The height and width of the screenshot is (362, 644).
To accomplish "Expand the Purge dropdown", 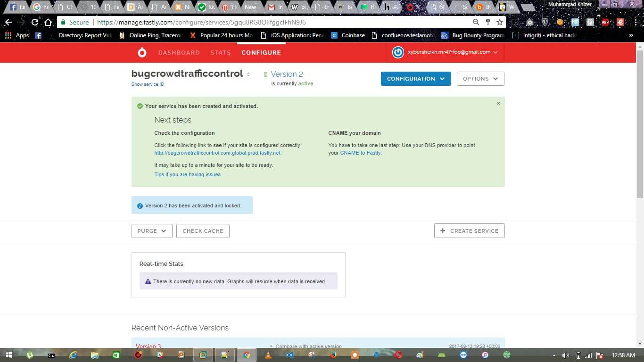I will pos(152,231).
